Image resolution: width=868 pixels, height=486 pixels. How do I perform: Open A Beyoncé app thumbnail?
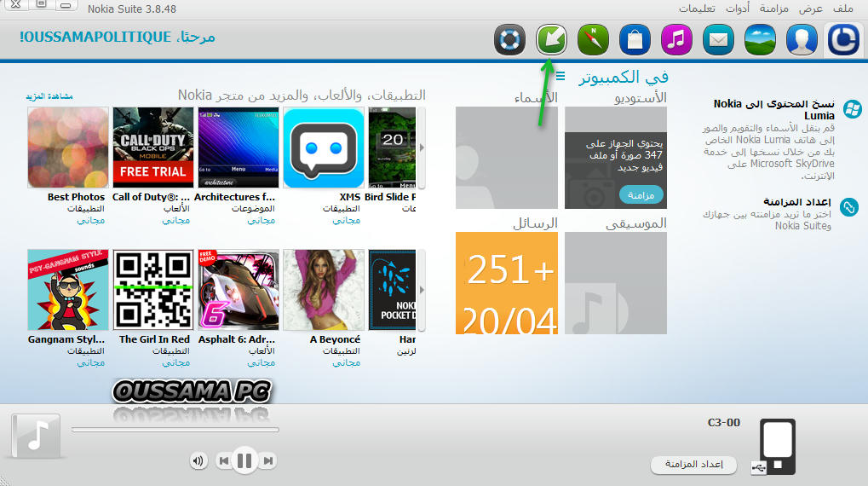(324, 290)
